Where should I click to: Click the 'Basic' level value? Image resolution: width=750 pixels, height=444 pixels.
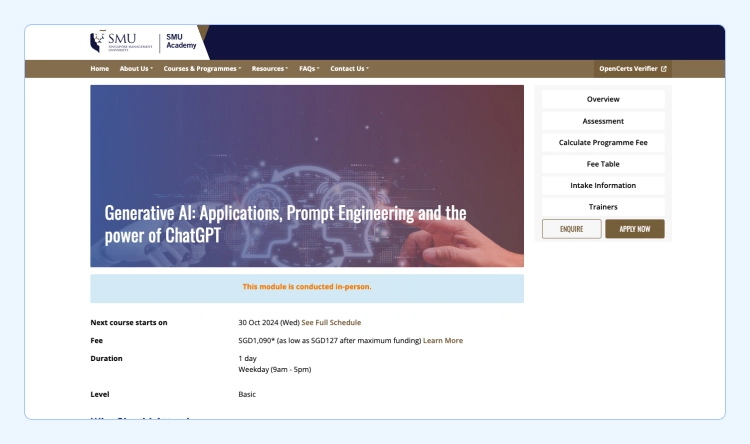(x=247, y=394)
